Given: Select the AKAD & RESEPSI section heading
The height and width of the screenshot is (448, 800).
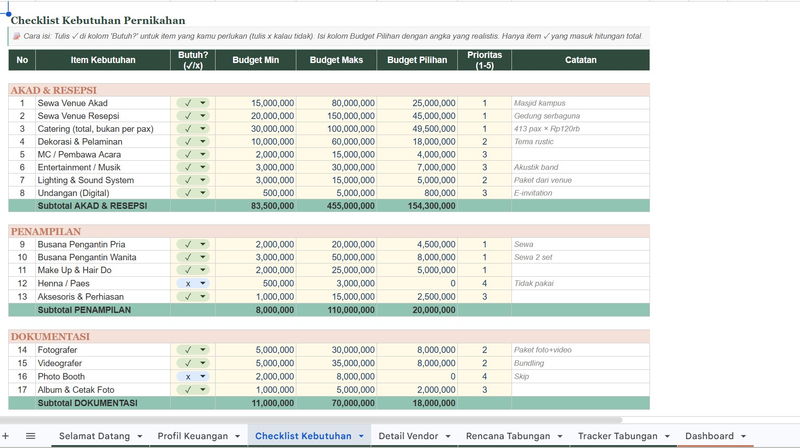Looking at the screenshot, I should pos(54,90).
